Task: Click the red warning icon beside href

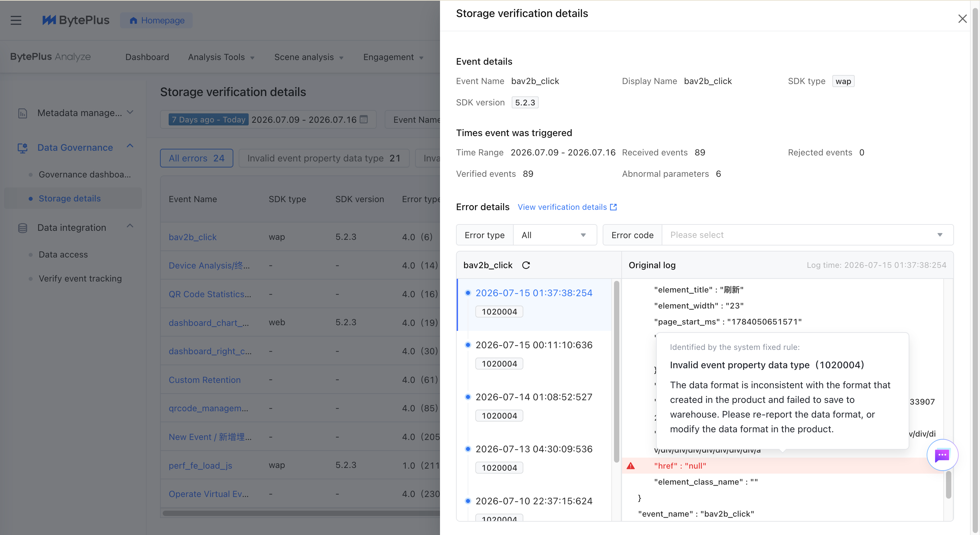Action: coord(631,466)
